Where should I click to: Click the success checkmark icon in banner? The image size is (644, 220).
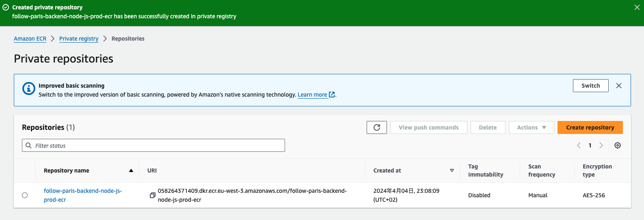(6, 7)
